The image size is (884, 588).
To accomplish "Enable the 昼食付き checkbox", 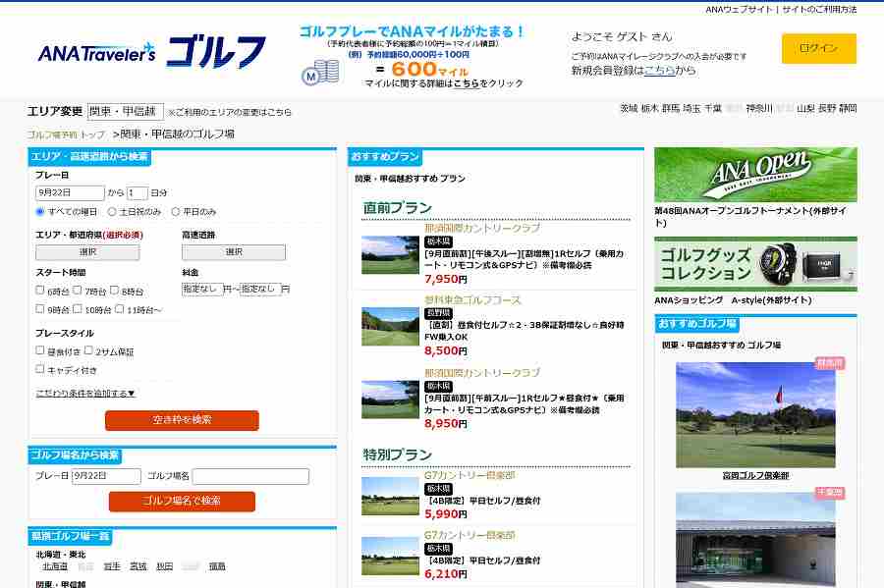I will click(40, 350).
